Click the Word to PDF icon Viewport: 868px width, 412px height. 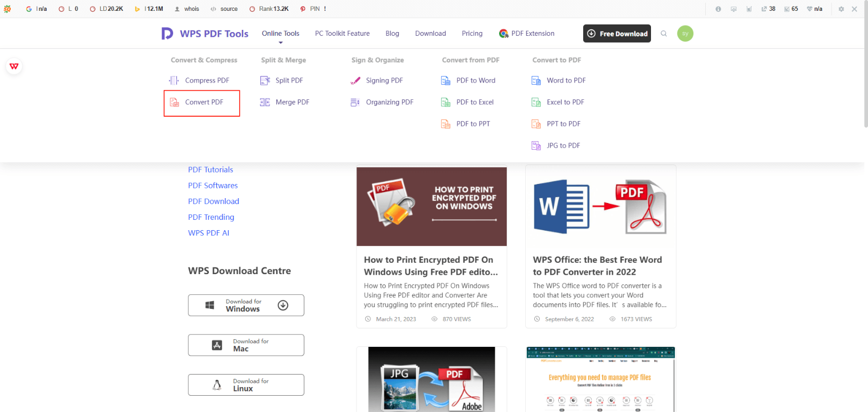[536, 80]
